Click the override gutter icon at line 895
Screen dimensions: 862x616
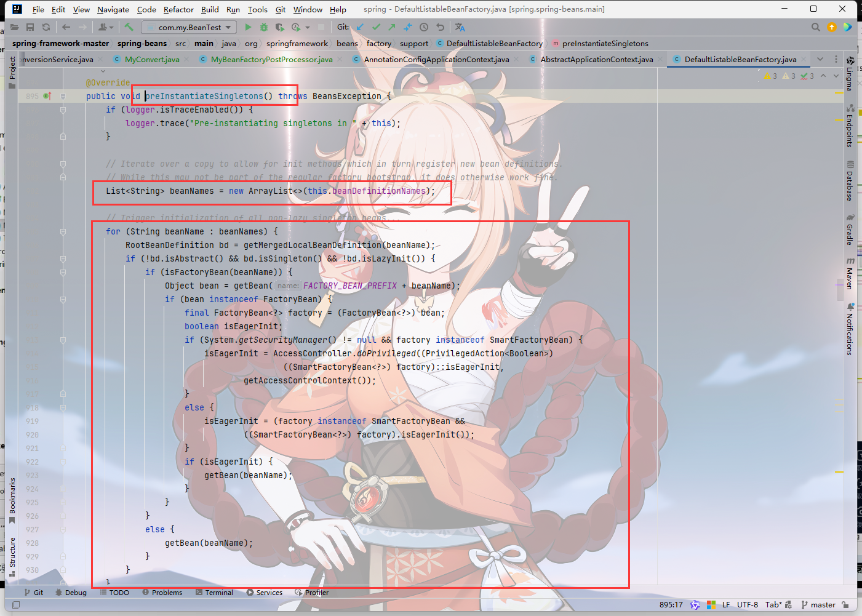[47, 96]
